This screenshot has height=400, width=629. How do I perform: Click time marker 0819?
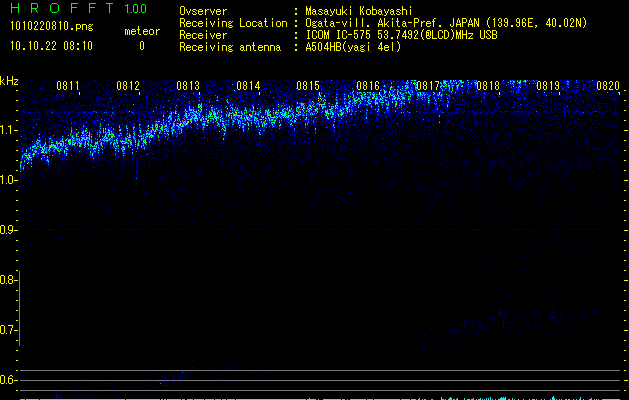[548, 86]
